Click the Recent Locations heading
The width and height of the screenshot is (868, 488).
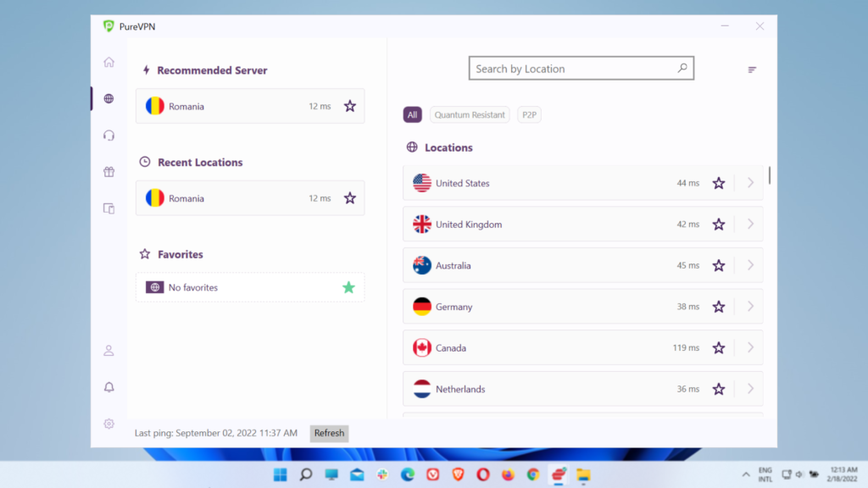[200, 162]
